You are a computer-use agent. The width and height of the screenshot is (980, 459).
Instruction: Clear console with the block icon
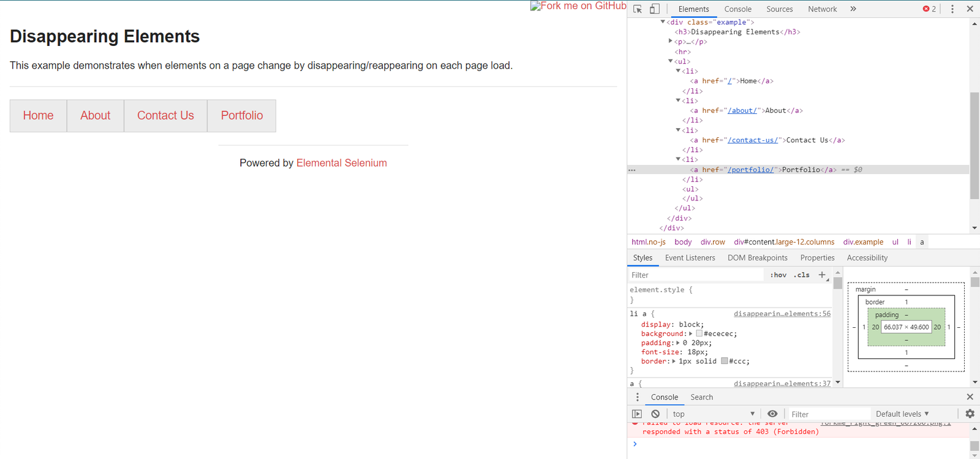pyautogui.click(x=655, y=414)
